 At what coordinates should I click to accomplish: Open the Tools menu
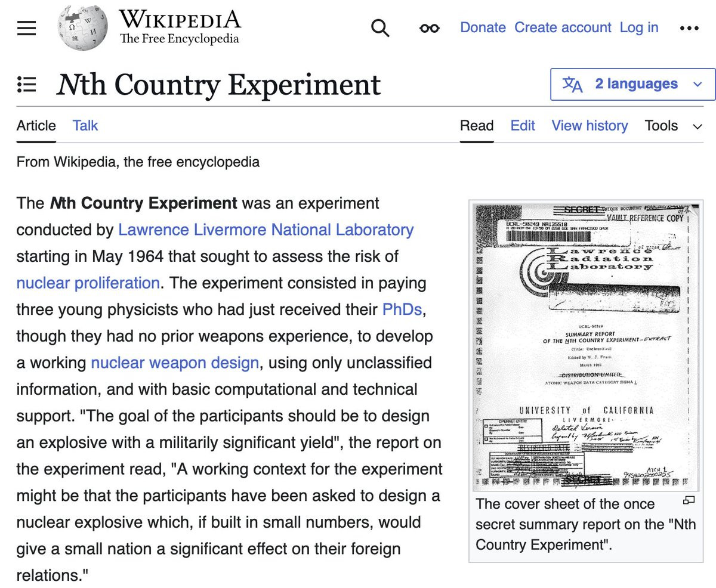[661, 126]
